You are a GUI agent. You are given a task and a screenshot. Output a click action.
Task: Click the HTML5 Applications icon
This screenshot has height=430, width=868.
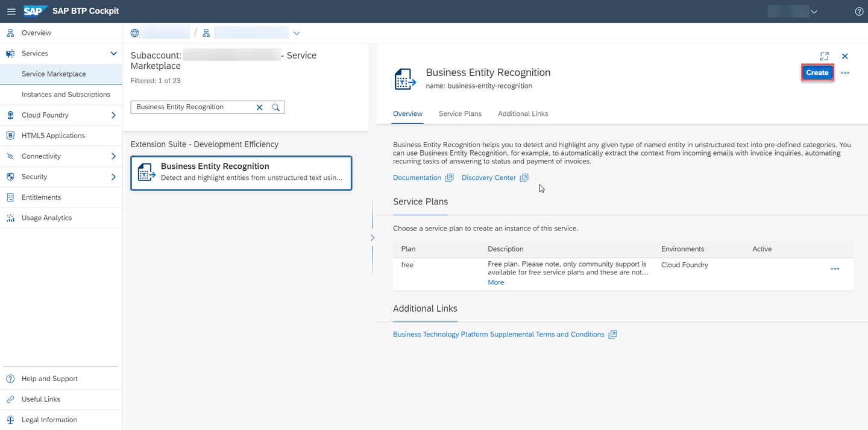pos(10,135)
